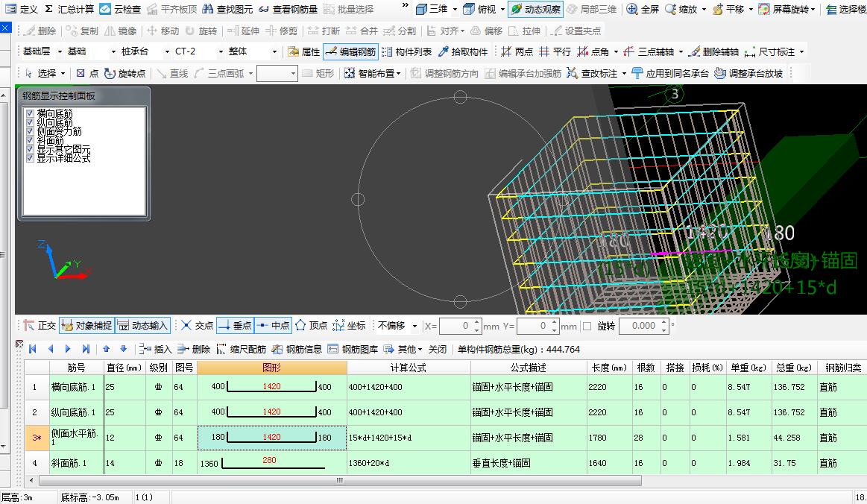Viewport: 867px width, 504px height.
Task: Toggle 斜面筋 checkbox
Action: pyautogui.click(x=31, y=140)
